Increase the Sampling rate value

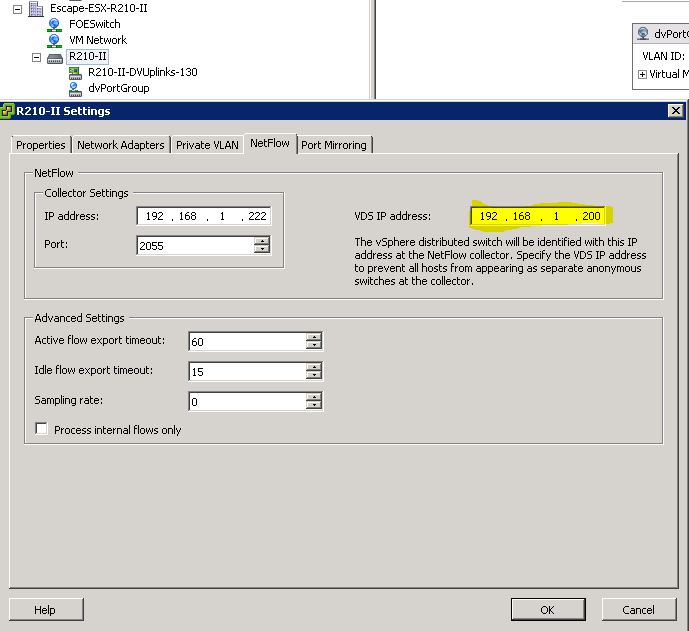pyautogui.click(x=314, y=397)
